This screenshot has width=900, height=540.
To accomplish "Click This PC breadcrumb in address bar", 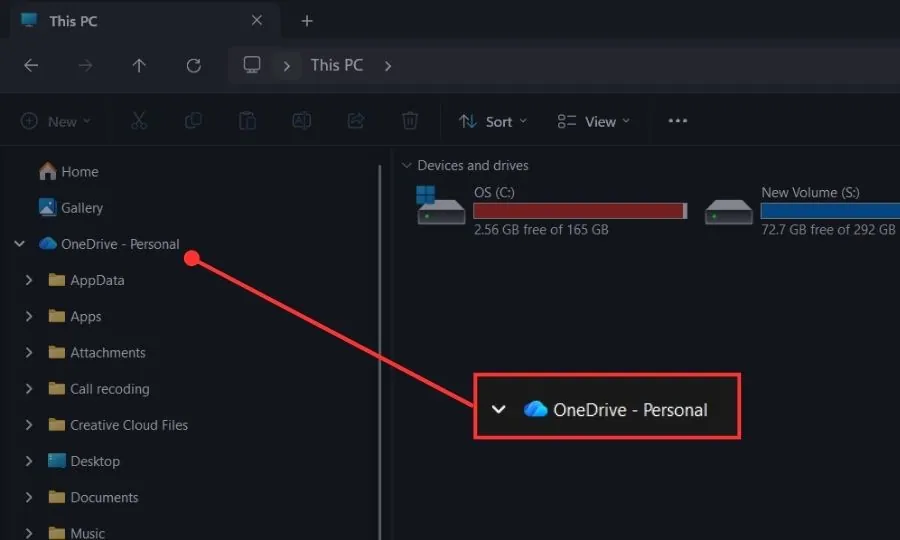I will [337, 65].
